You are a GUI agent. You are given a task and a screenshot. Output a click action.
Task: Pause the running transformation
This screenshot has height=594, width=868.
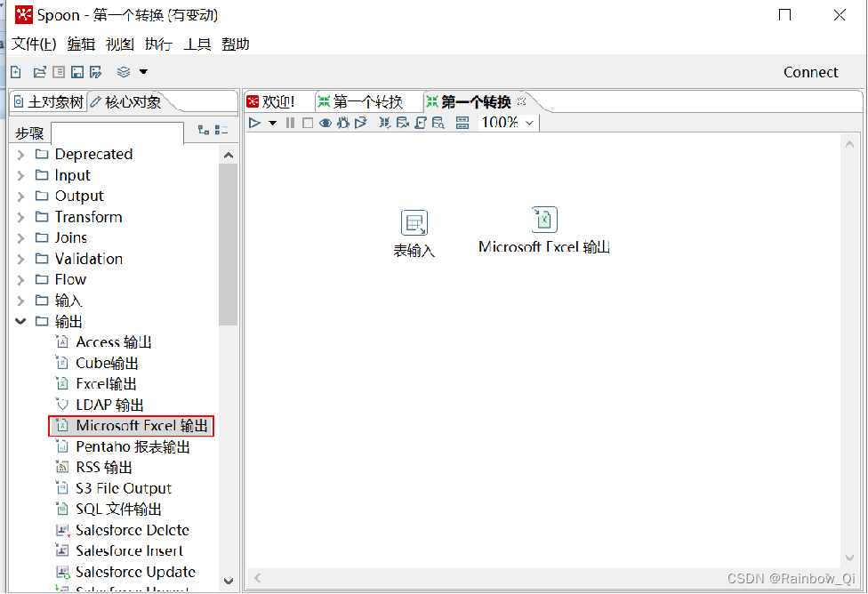(290, 123)
